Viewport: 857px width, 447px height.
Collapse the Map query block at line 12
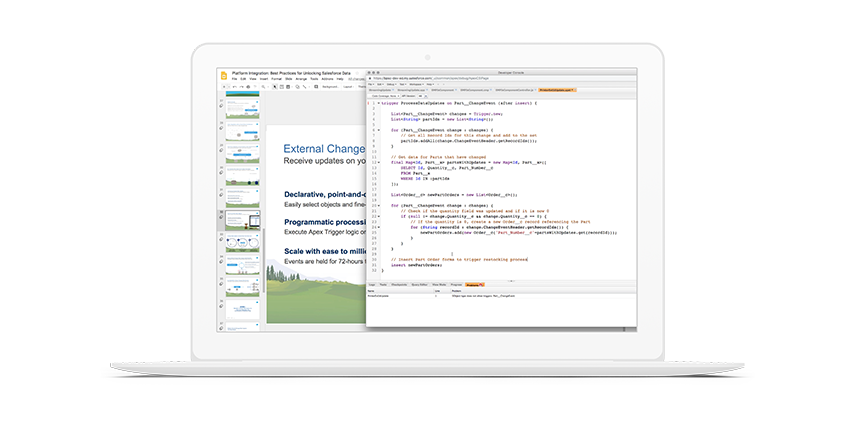(378, 162)
